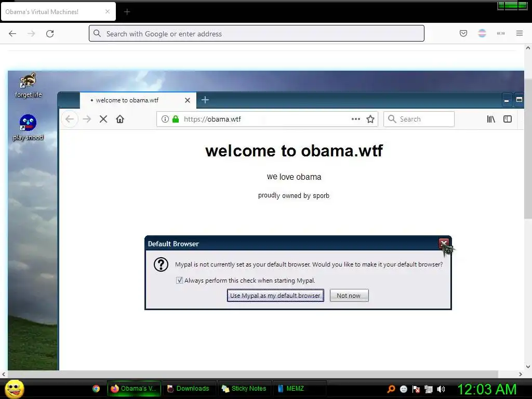
Task: Click the volume speaker tray icon
Action: pyautogui.click(x=441, y=389)
